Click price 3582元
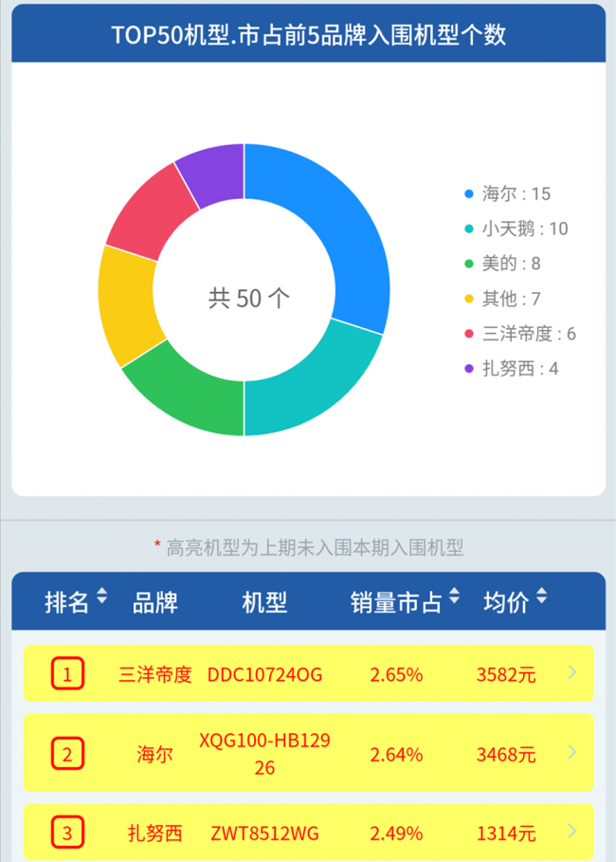The image size is (616, 862). tap(506, 674)
